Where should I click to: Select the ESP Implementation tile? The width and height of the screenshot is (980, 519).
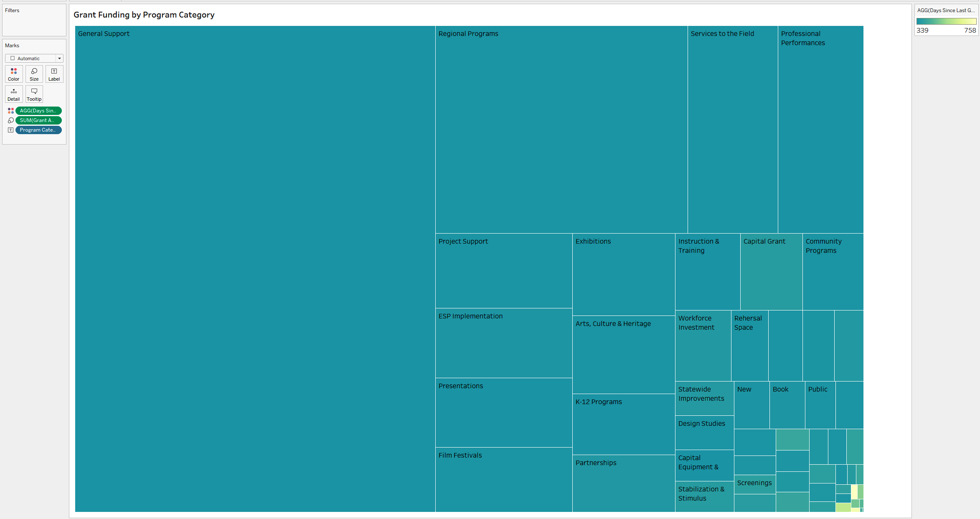(x=504, y=343)
